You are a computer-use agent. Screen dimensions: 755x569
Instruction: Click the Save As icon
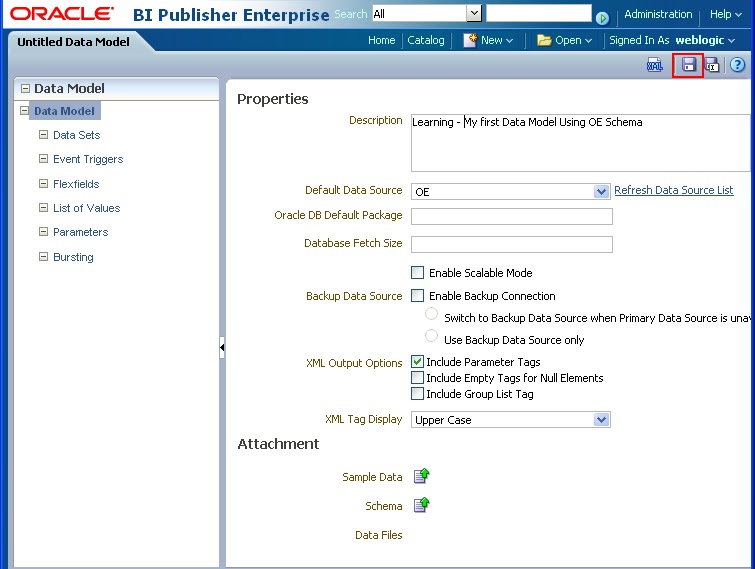click(x=712, y=65)
